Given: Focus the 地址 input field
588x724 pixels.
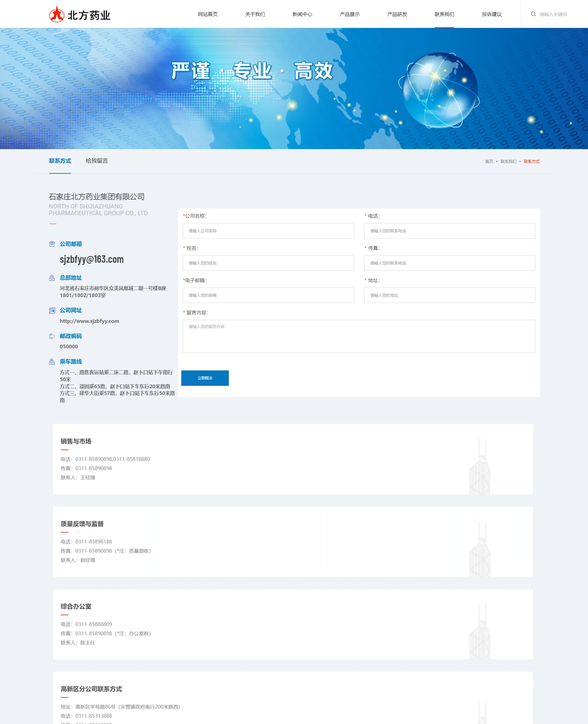Looking at the screenshot, I should coord(450,295).
